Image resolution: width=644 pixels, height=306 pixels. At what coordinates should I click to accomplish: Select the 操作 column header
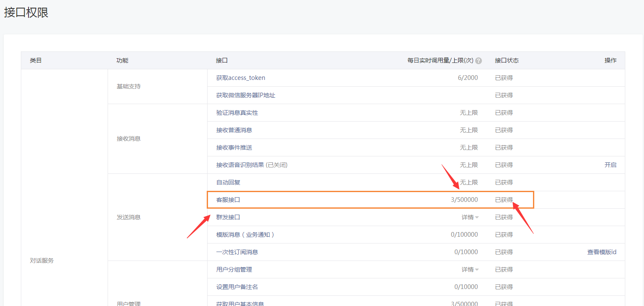[610, 60]
